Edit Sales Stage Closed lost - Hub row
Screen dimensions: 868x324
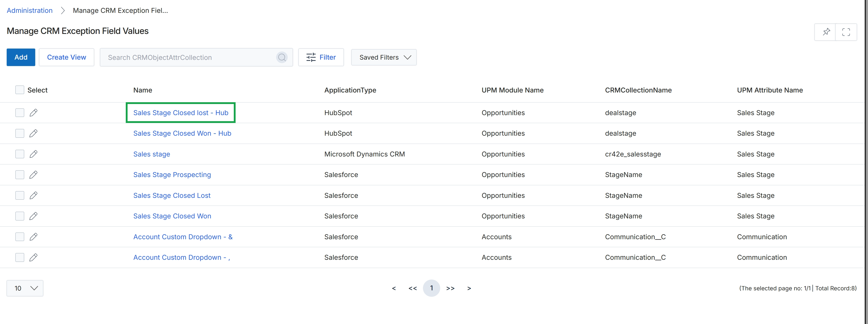click(33, 113)
